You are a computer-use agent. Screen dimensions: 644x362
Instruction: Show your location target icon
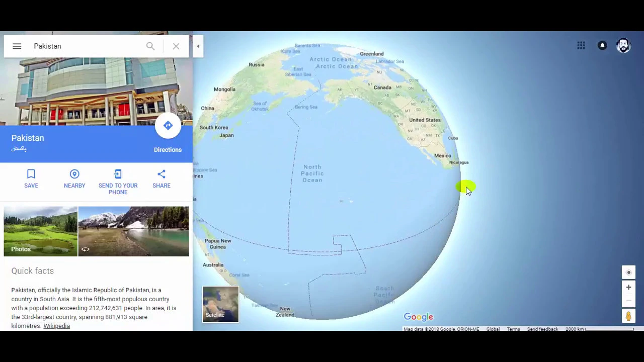point(628,273)
